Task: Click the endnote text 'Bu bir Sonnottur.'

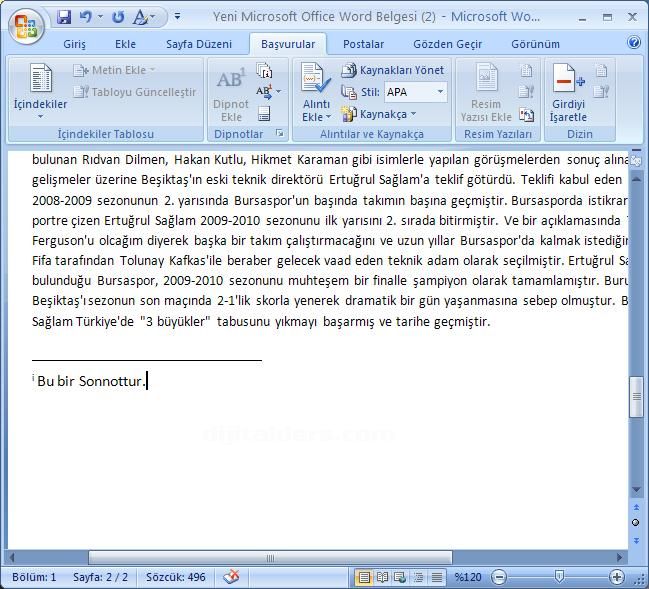Action: (x=92, y=381)
